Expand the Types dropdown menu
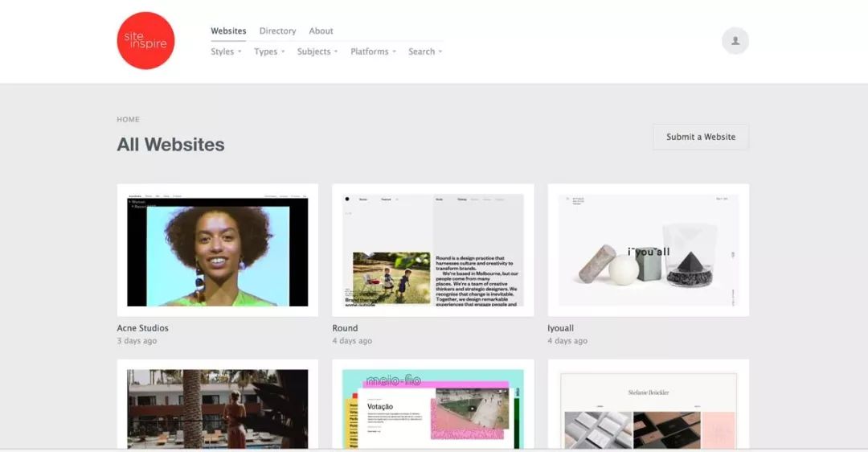Image resolution: width=868 pixels, height=452 pixels. coord(269,51)
